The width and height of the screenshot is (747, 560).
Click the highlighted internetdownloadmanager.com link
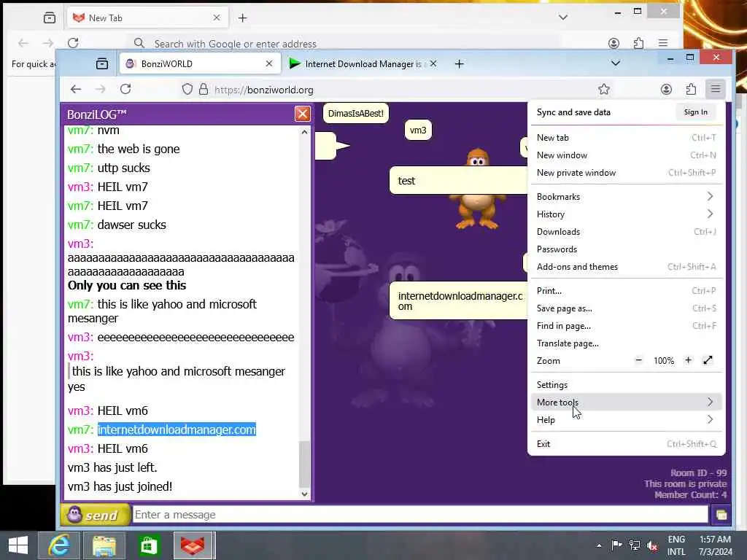[x=177, y=429]
